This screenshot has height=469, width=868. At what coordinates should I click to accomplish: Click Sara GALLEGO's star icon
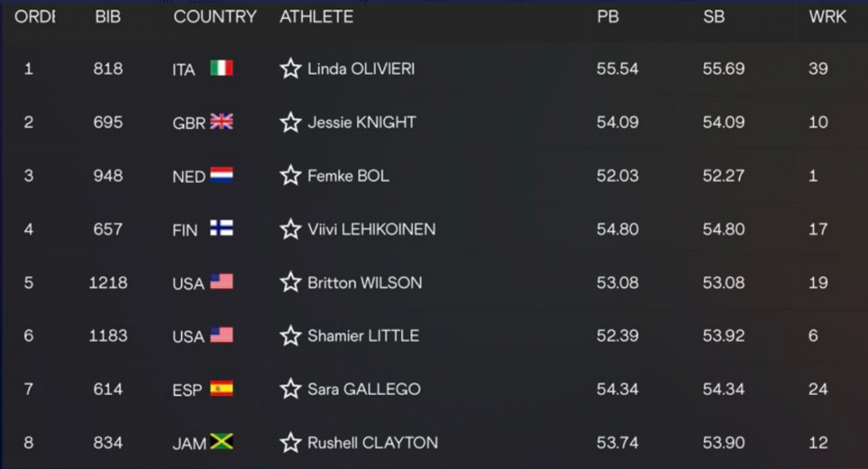tap(291, 389)
